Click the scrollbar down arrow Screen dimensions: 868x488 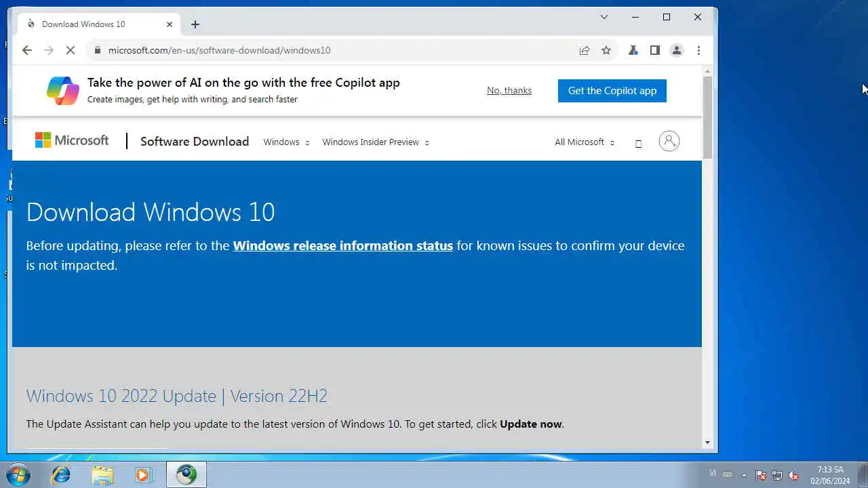(x=707, y=443)
